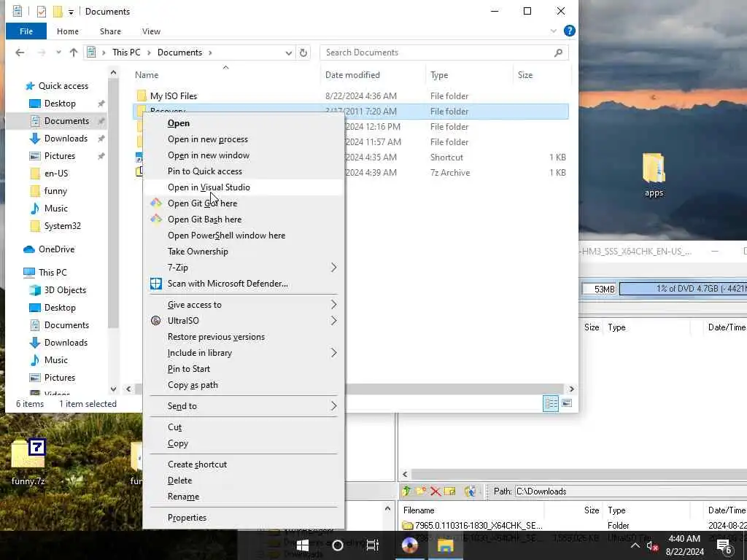Expand the Include in library submenu
This screenshot has height=560, width=747.
(x=244, y=353)
